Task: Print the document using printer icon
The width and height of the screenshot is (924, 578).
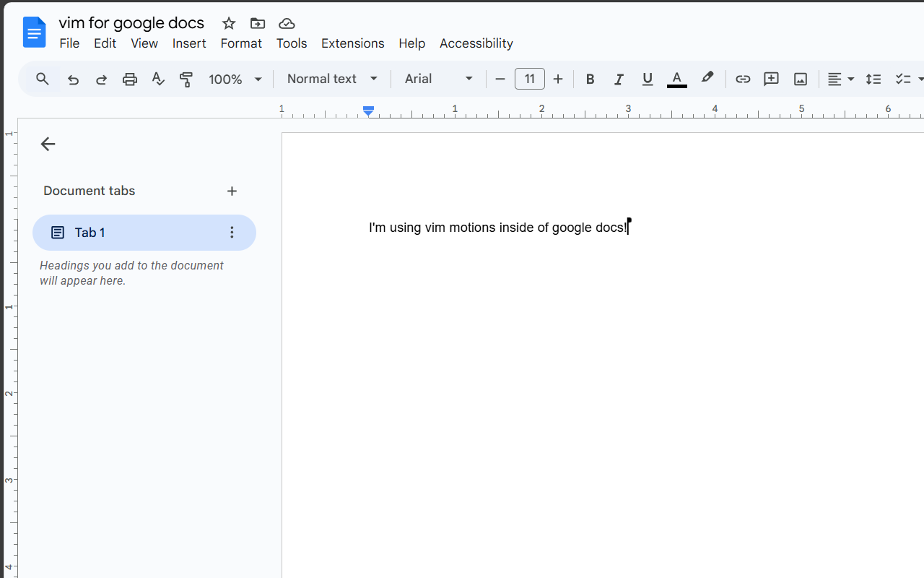Action: pyautogui.click(x=130, y=79)
